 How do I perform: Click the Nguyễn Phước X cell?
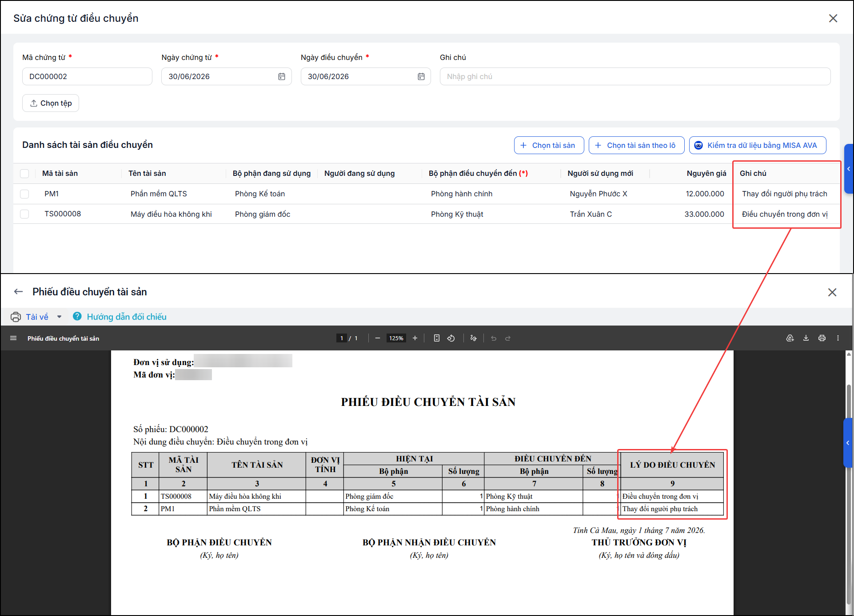point(599,194)
